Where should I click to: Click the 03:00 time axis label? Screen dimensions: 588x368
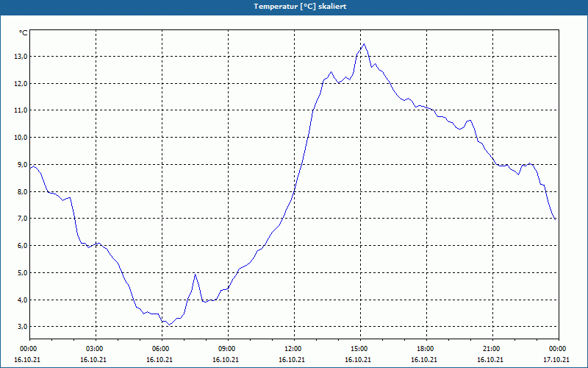tap(96, 349)
